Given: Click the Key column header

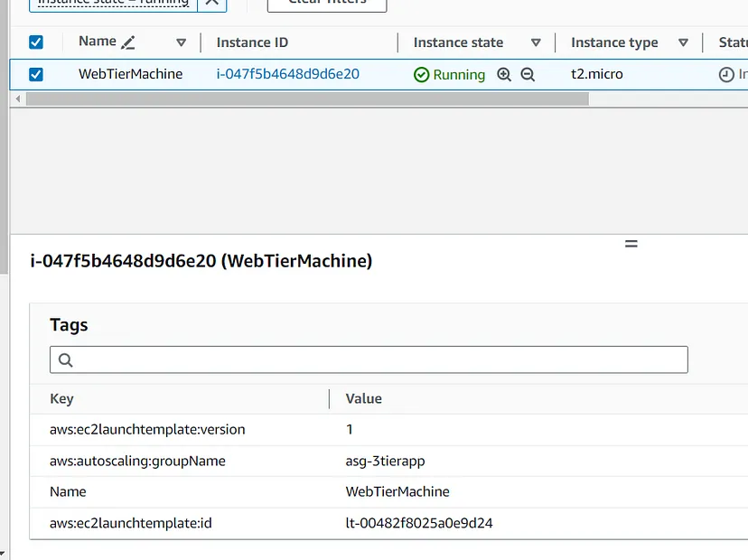Looking at the screenshot, I should click(x=61, y=398).
